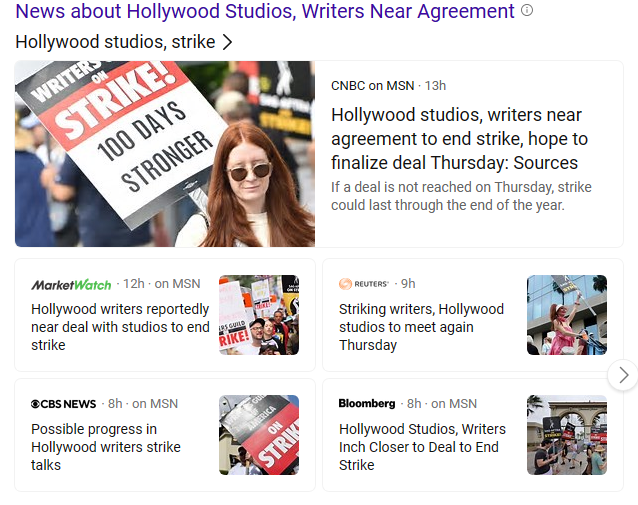
Task: Open "Hollywood writers reportedly near deal" article
Action: coord(120,327)
